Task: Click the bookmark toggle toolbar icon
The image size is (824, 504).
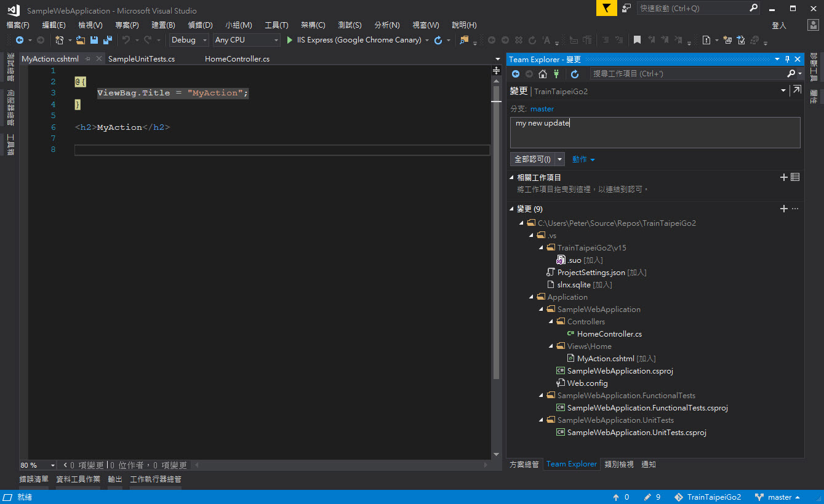Action: [637, 40]
